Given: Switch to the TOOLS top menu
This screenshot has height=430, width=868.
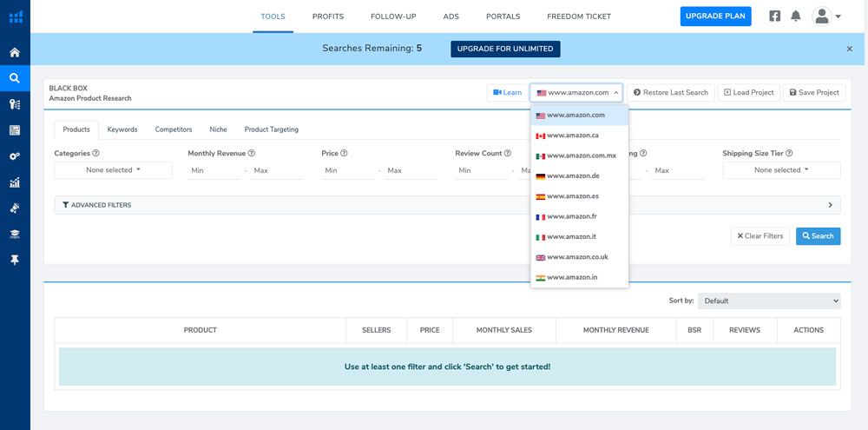Looking at the screenshot, I should tap(273, 17).
